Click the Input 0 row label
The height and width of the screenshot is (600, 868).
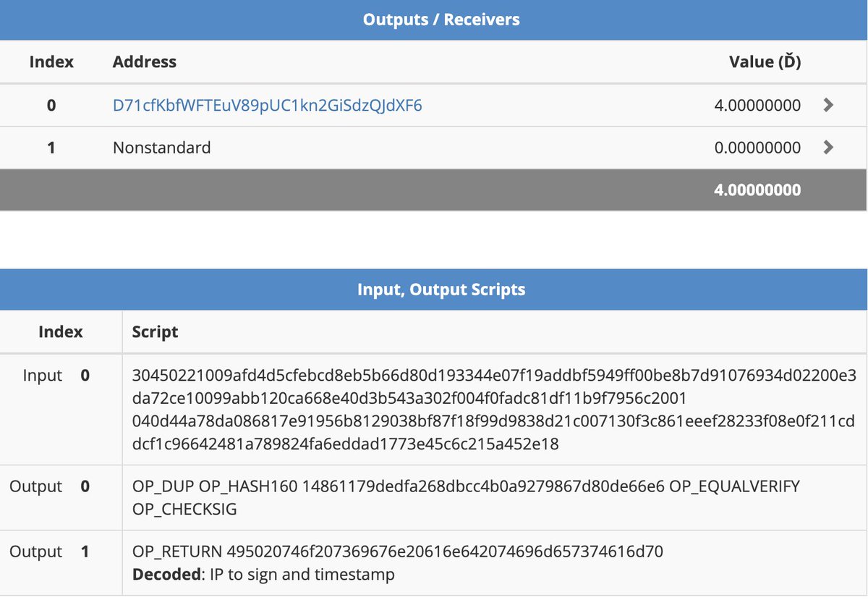61,376
